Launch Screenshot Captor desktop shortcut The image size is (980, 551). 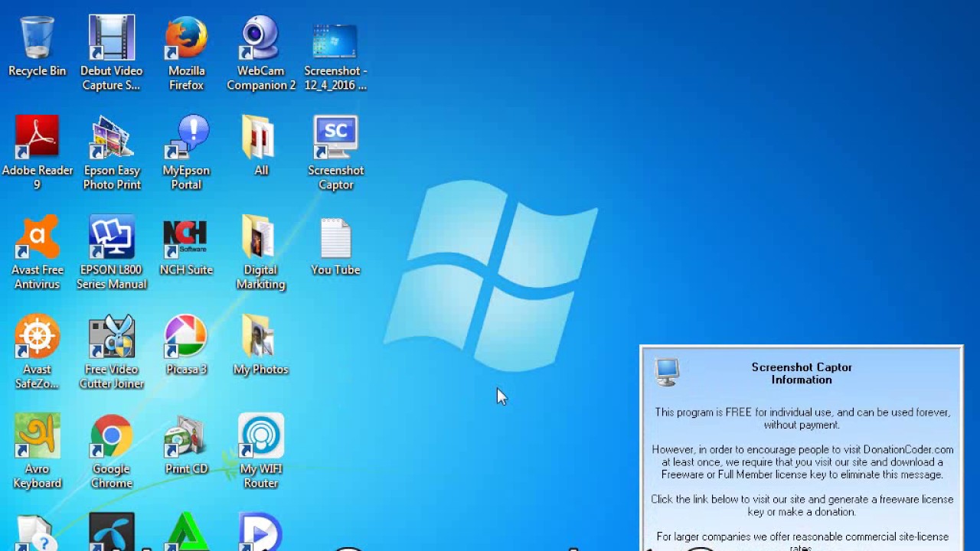coord(335,153)
